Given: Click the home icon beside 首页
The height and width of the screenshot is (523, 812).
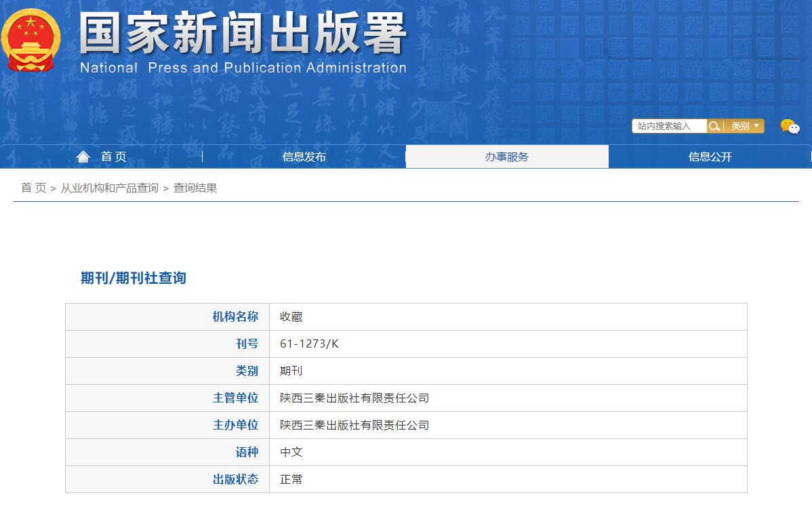Looking at the screenshot, I should pos(83,156).
